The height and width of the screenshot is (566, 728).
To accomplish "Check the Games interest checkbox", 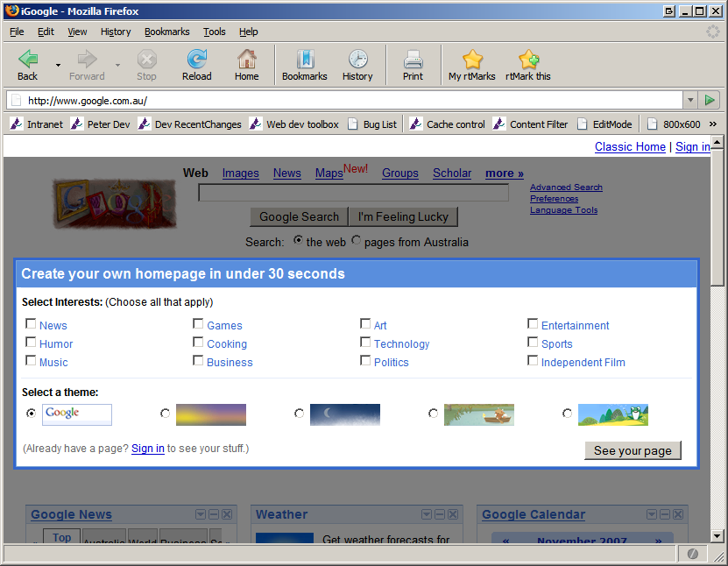I will (x=198, y=323).
